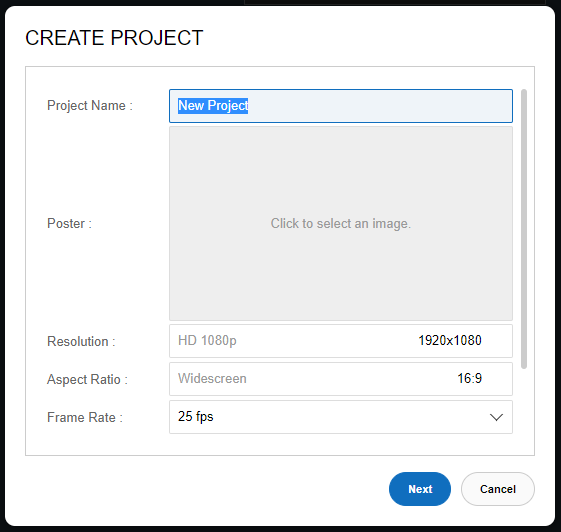Click the highlighted New Project text

click(x=213, y=106)
